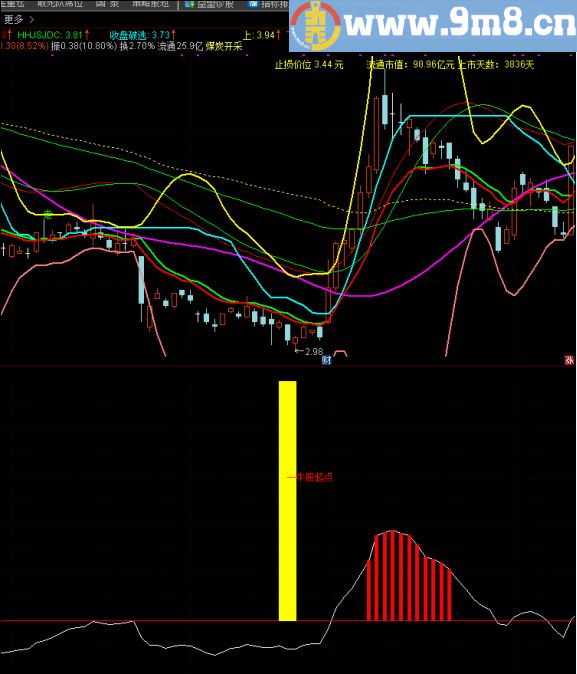The image size is (577, 674).
Task: Open the 指标排 toolbar tab icon
Action: 253,5
